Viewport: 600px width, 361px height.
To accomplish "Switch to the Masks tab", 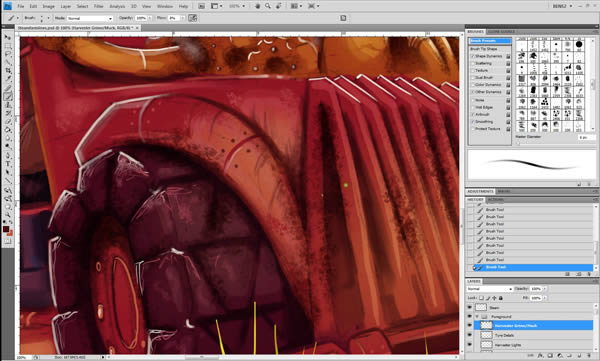I will (x=504, y=191).
